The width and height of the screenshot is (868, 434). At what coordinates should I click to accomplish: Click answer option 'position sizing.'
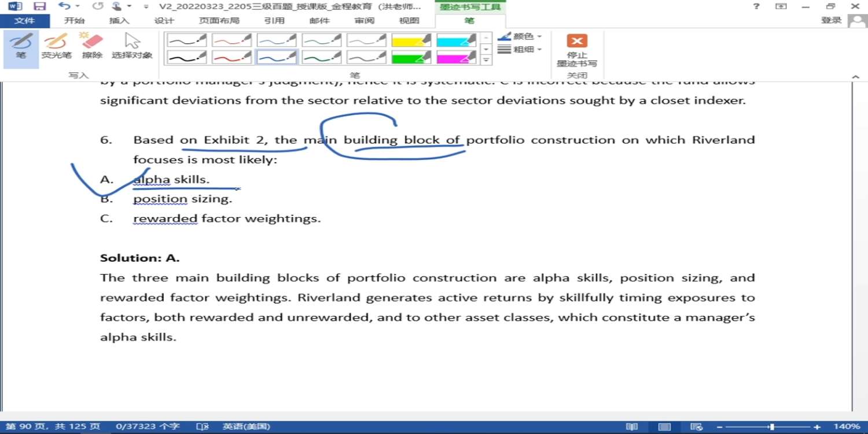pos(182,198)
